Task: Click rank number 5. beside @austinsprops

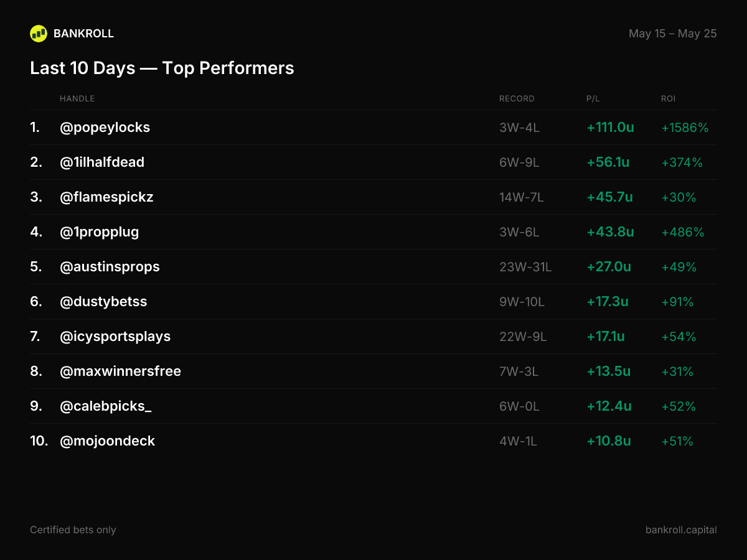Action: tap(36, 267)
